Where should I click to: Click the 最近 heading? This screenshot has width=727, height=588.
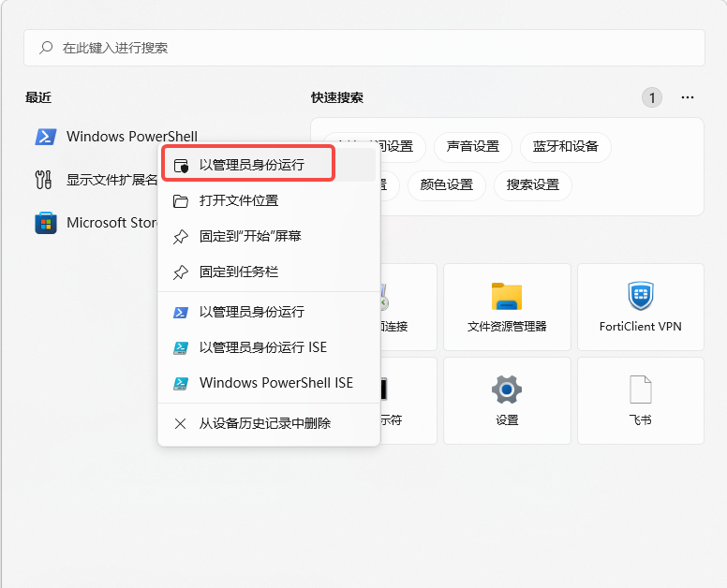[38, 97]
